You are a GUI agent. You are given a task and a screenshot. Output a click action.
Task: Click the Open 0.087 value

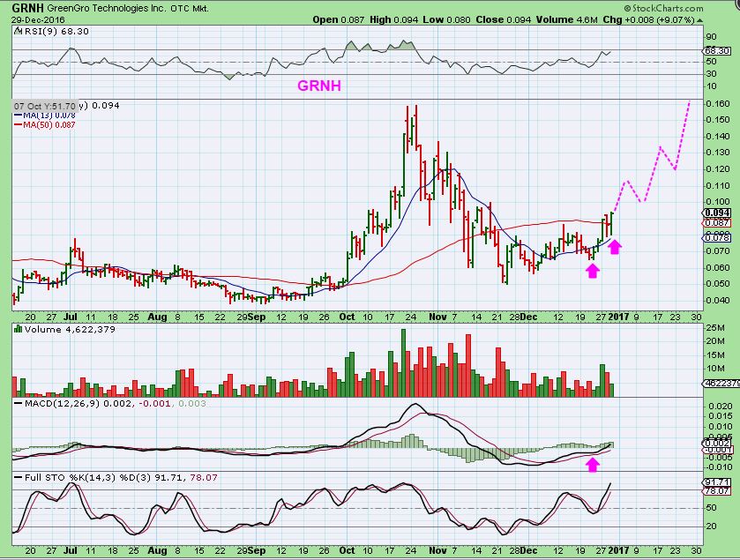(x=339, y=19)
